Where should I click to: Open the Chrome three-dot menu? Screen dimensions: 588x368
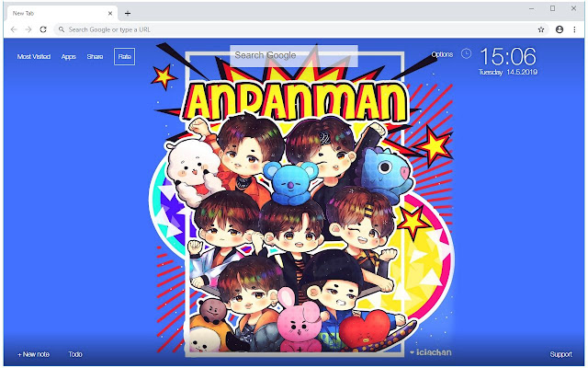tap(574, 29)
